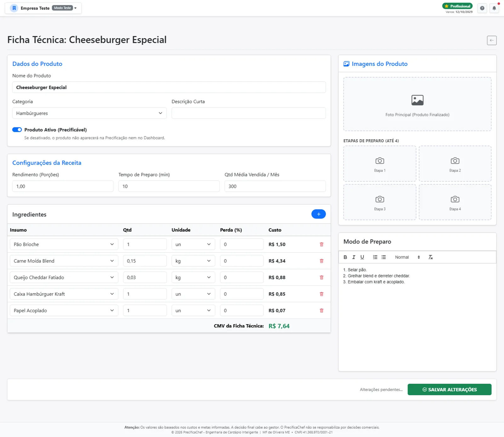Click the Salvar Alterações button
The height and width of the screenshot is (437, 504).
point(450,389)
